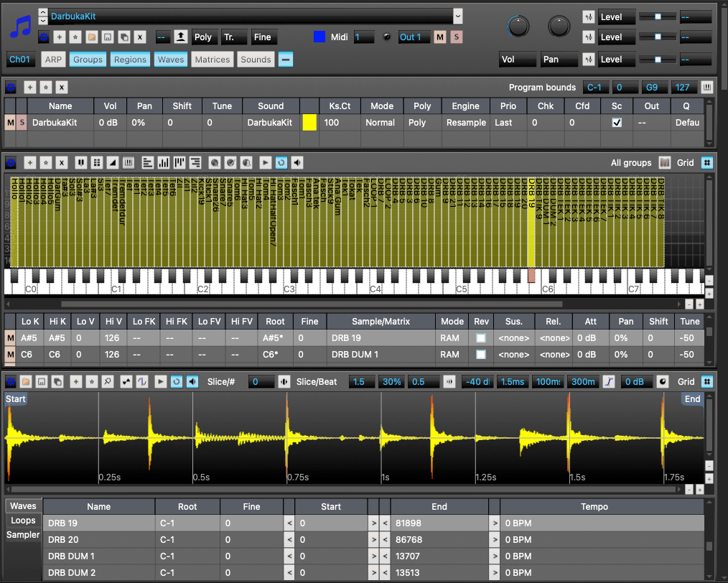Toggle the Regions tab
The width and height of the screenshot is (728, 583).
[x=130, y=60]
